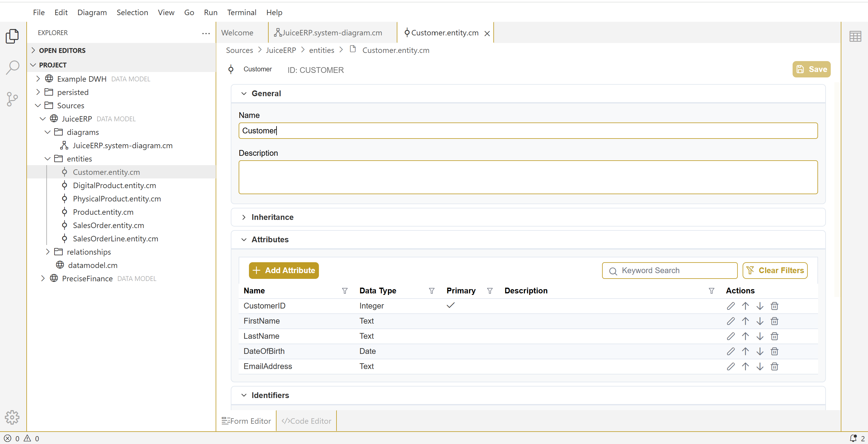Delete the EmailAddress attribute via trash icon
The height and width of the screenshot is (444, 868).
[x=774, y=367]
